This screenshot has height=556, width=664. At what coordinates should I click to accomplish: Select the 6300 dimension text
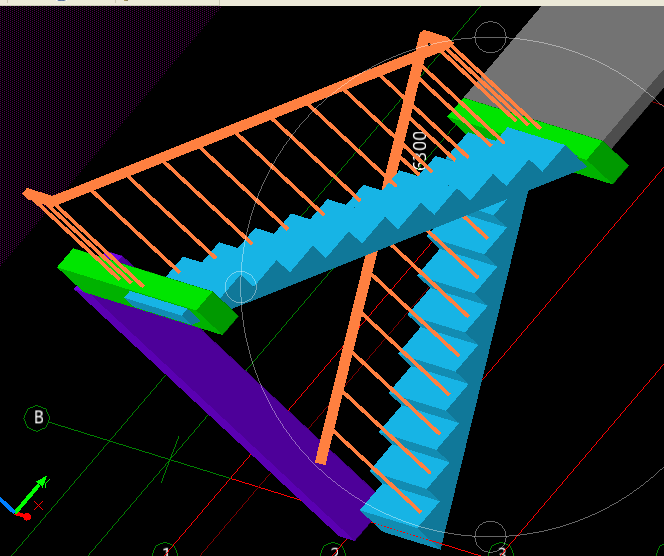tap(419, 151)
